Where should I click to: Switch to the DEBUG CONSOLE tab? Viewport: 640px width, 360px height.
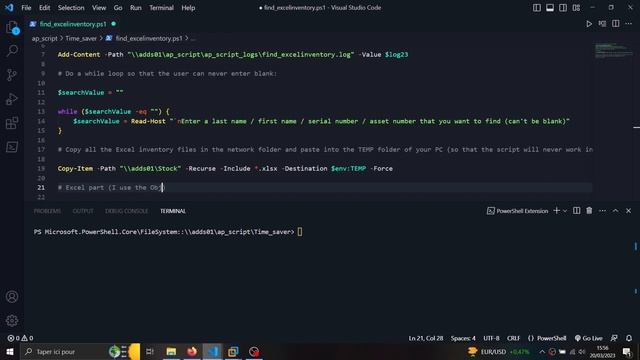pos(127,211)
